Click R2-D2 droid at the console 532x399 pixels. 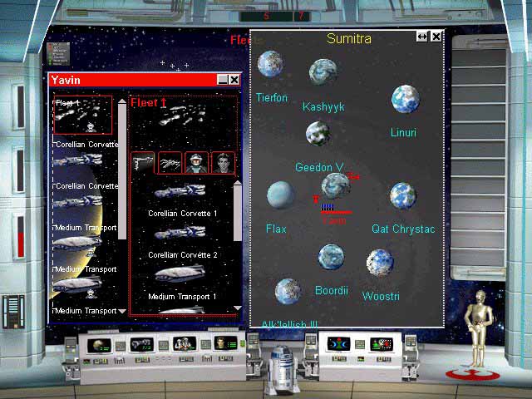282,369
